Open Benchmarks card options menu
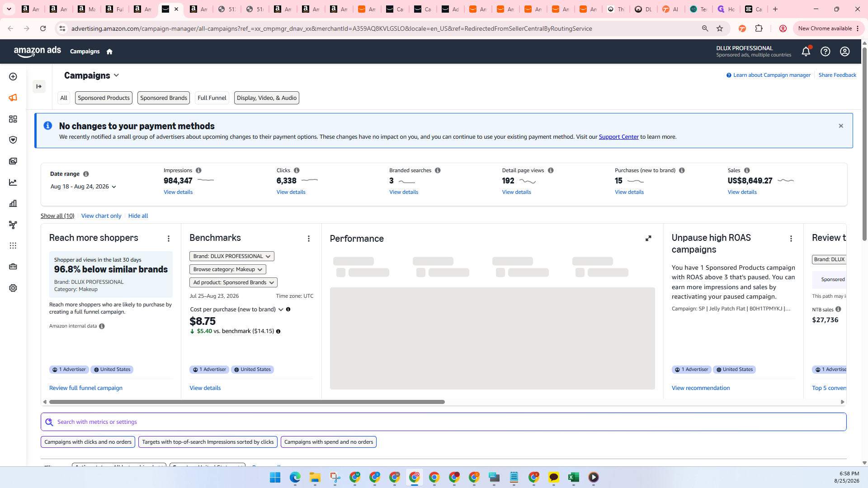This screenshot has width=868, height=488. pyautogui.click(x=309, y=239)
